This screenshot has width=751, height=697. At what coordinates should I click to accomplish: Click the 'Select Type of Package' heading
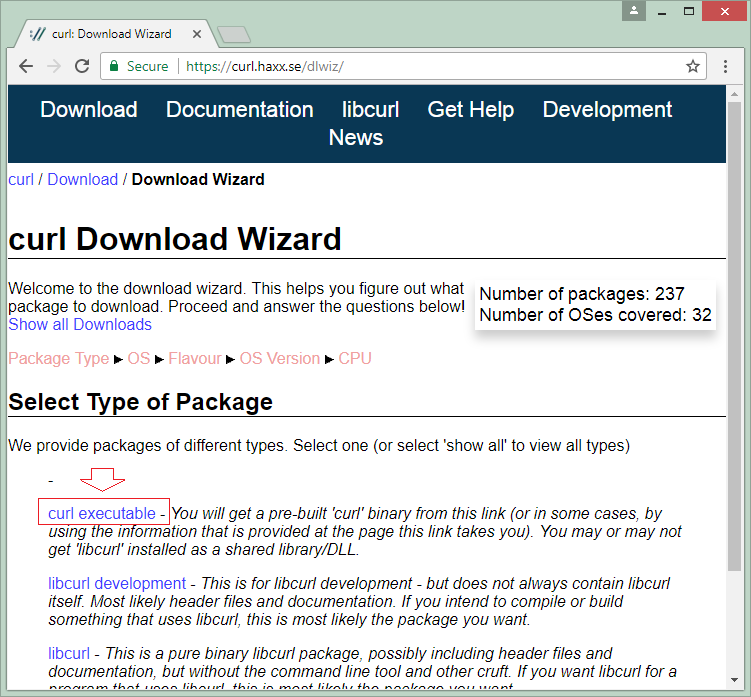(x=140, y=401)
